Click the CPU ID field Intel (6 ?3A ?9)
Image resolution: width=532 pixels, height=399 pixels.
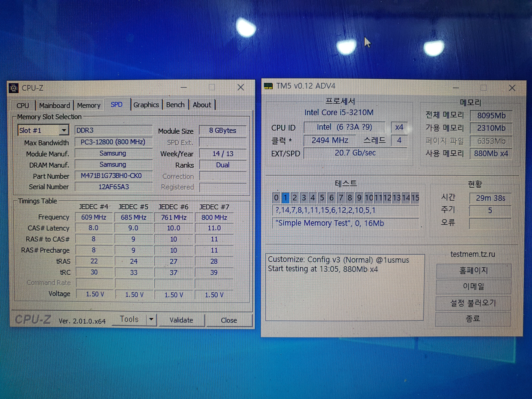pyautogui.click(x=345, y=127)
